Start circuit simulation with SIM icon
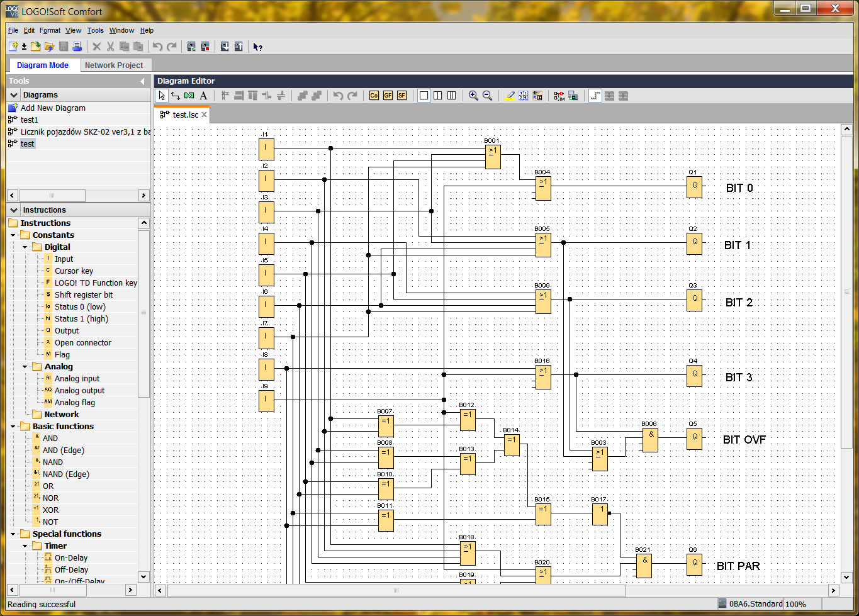This screenshot has height=616, width=859. point(559,96)
